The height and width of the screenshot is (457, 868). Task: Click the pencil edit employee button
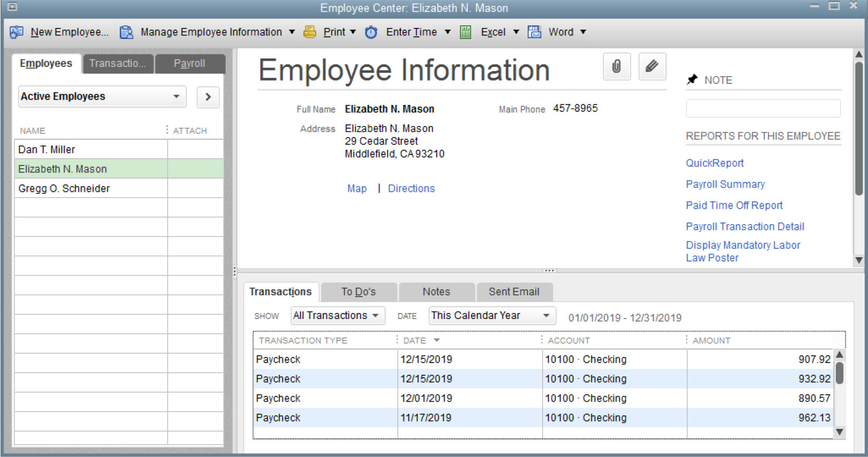(x=652, y=66)
